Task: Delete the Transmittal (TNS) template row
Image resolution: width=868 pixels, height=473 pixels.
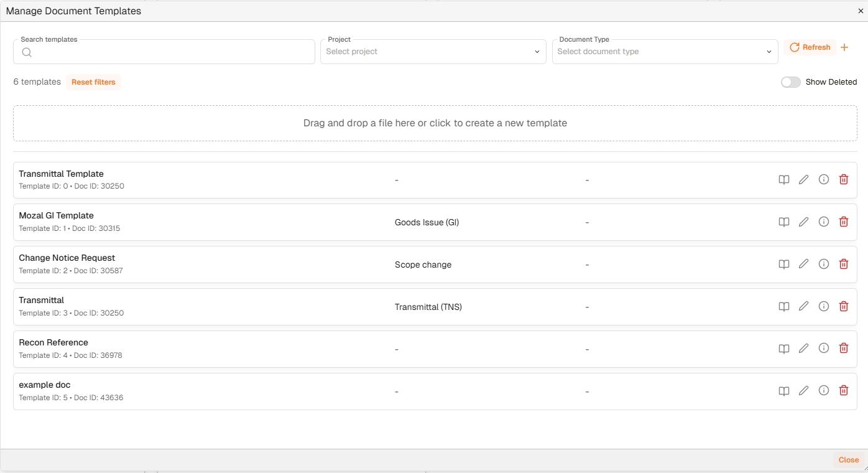Action: click(844, 307)
